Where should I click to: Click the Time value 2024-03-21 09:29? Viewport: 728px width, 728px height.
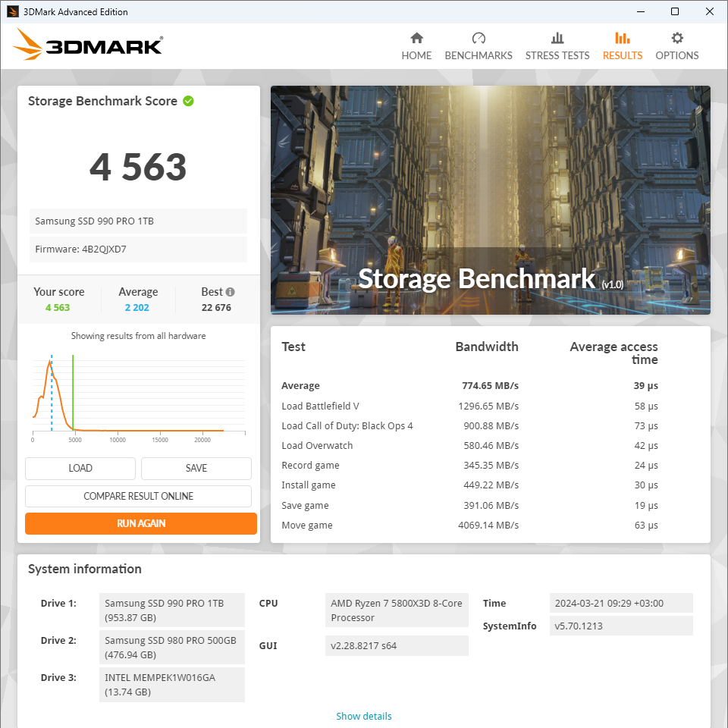click(x=621, y=603)
